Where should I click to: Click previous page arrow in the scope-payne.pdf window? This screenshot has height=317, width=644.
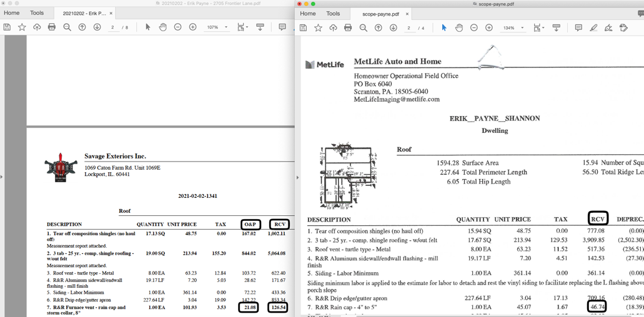tap(378, 27)
